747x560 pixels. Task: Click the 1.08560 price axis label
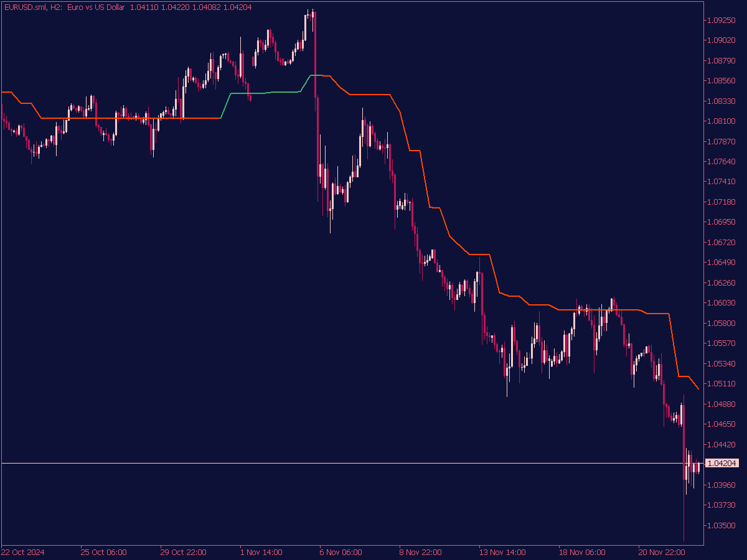[x=722, y=81]
